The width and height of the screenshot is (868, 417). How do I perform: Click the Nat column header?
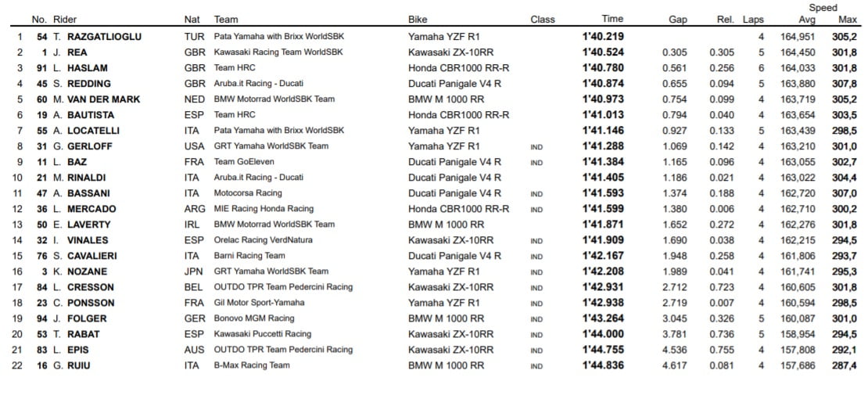(x=192, y=20)
